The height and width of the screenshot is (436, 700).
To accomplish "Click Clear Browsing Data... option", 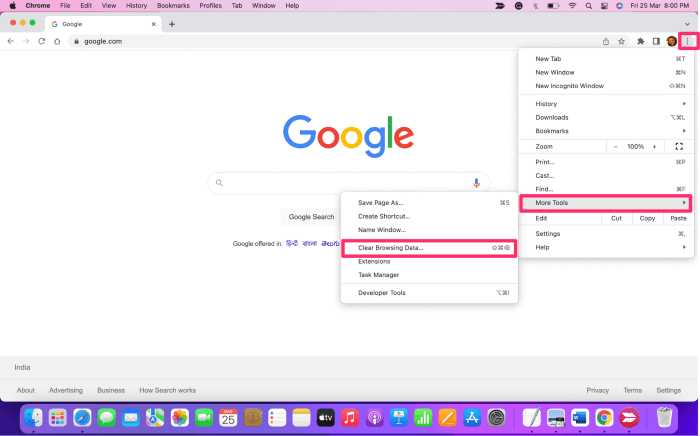I will tap(429, 248).
